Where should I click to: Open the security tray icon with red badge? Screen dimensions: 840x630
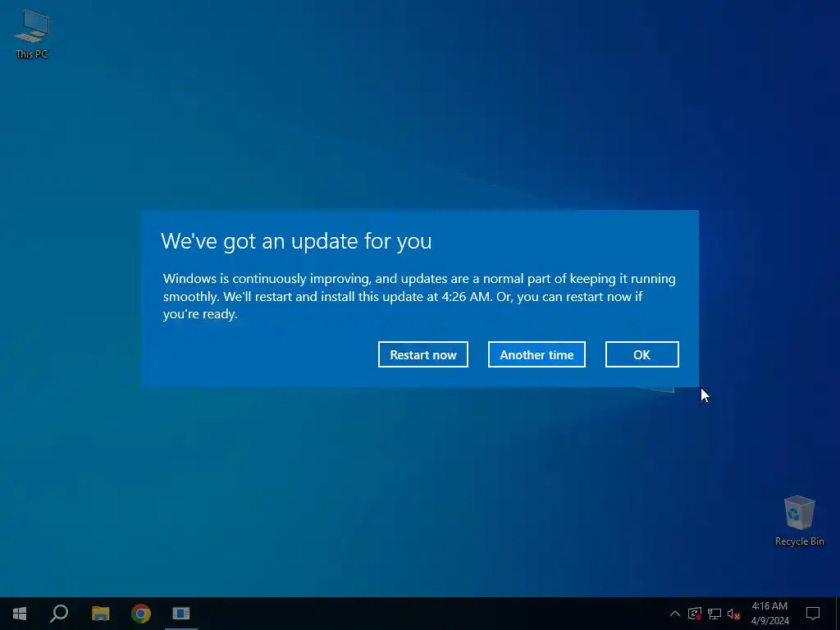click(x=695, y=614)
